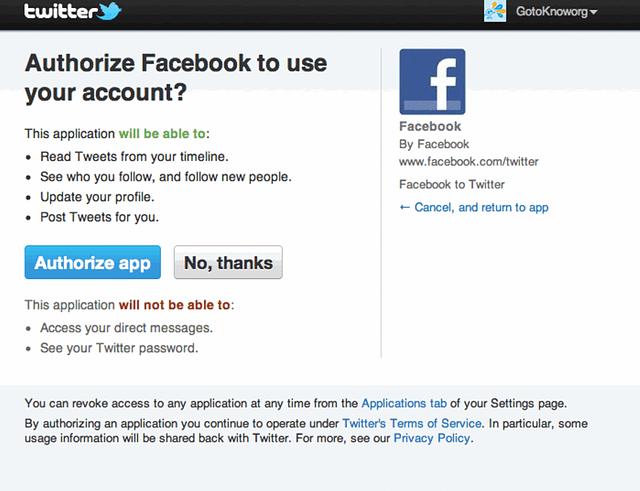
Task: Open the Applications tab link
Action: 404,403
